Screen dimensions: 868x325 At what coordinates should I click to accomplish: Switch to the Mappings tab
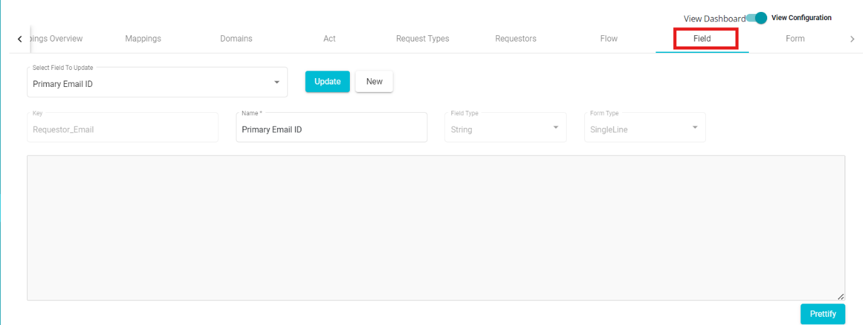pos(143,38)
